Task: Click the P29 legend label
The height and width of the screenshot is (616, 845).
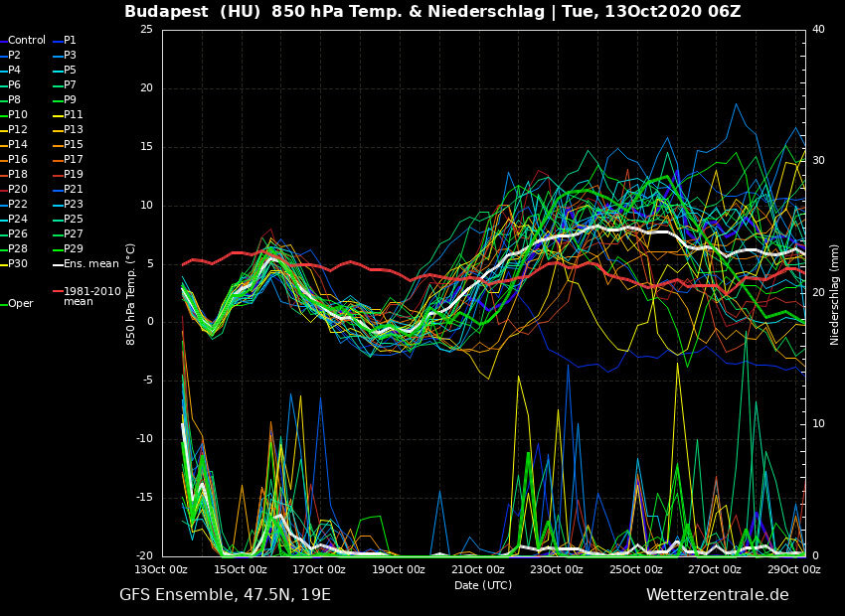Action: (x=74, y=249)
